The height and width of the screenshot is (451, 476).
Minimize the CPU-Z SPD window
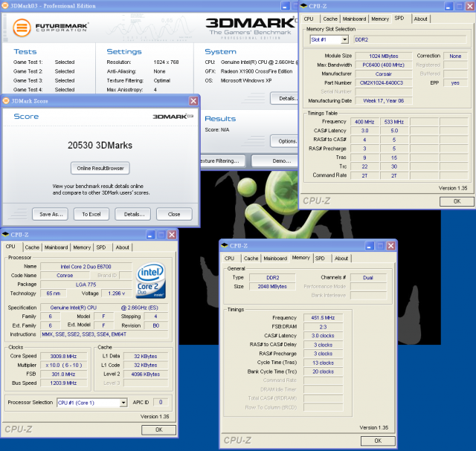pos(448,6)
